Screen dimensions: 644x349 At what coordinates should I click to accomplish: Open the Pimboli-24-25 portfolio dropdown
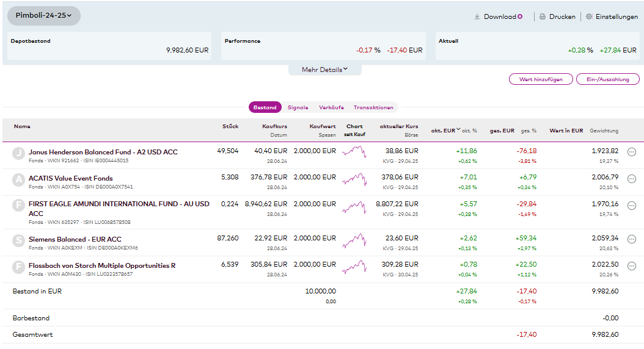pyautogui.click(x=43, y=15)
